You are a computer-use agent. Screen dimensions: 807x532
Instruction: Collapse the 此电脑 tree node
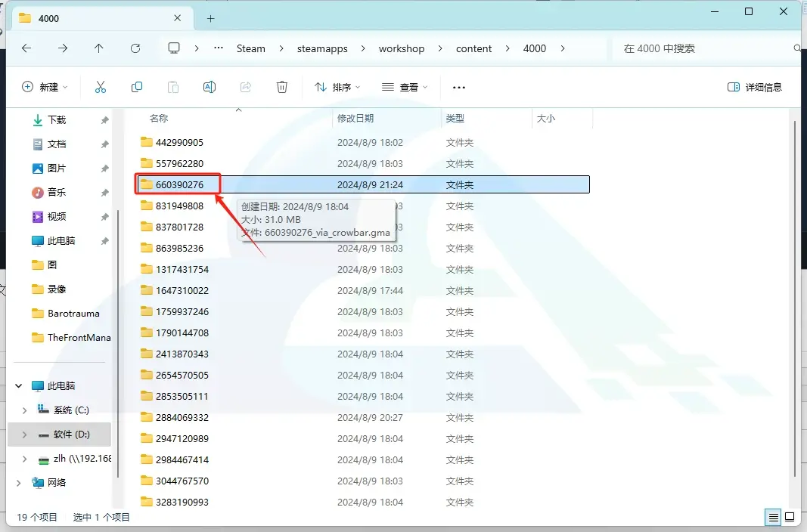(19, 385)
